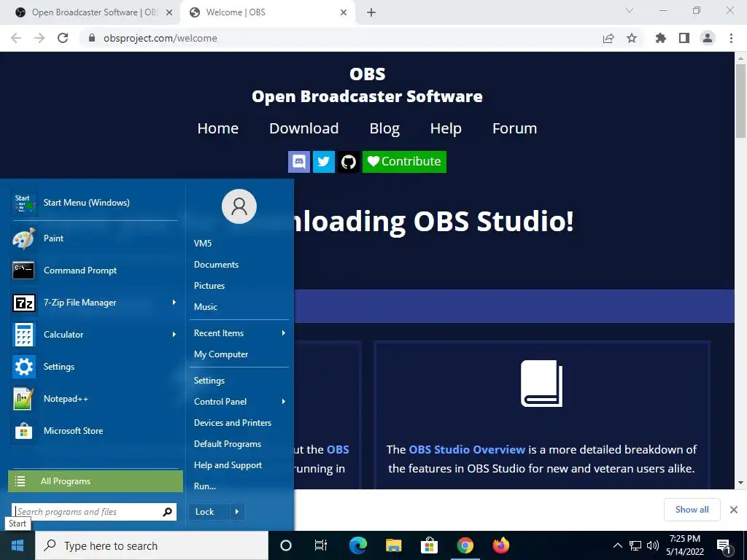Open My Computer from the start menu

click(221, 354)
